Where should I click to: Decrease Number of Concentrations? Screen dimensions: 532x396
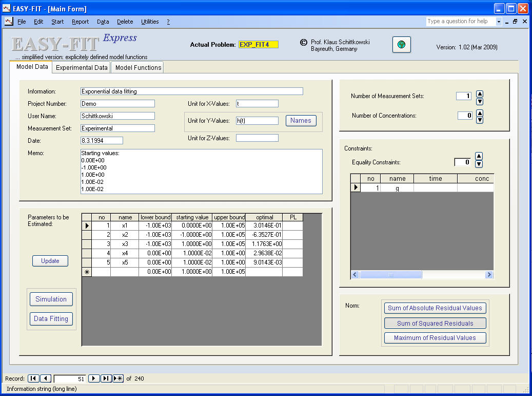[480, 120]
